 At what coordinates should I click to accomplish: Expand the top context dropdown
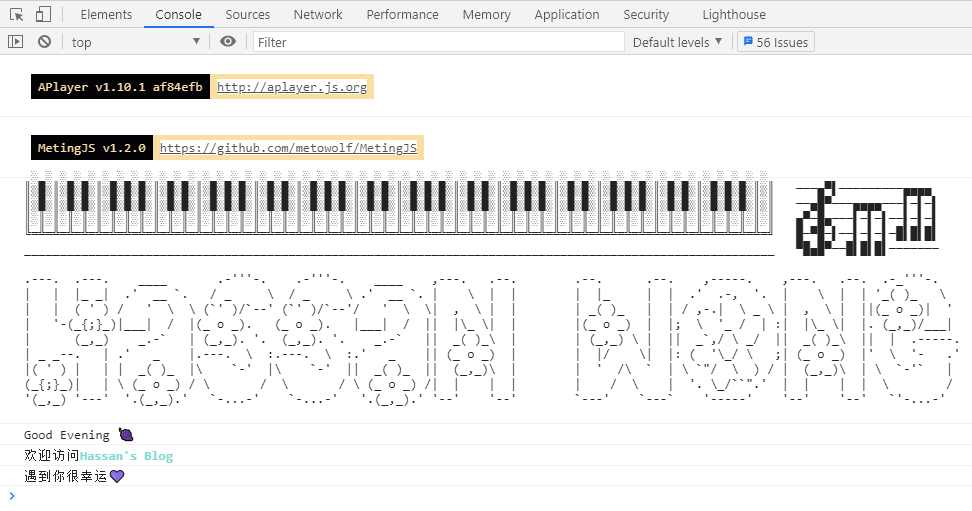pyautogui.click(x=135, y=42)
